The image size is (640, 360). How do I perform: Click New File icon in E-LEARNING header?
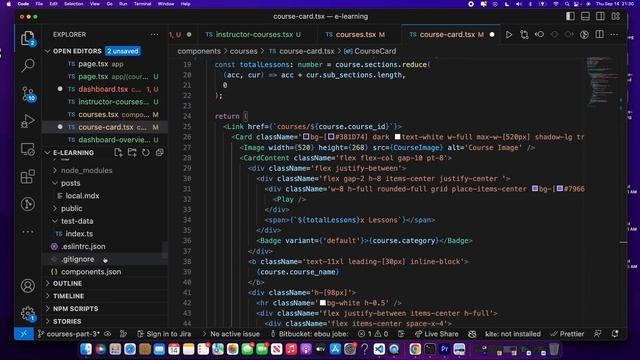[118, 152]
